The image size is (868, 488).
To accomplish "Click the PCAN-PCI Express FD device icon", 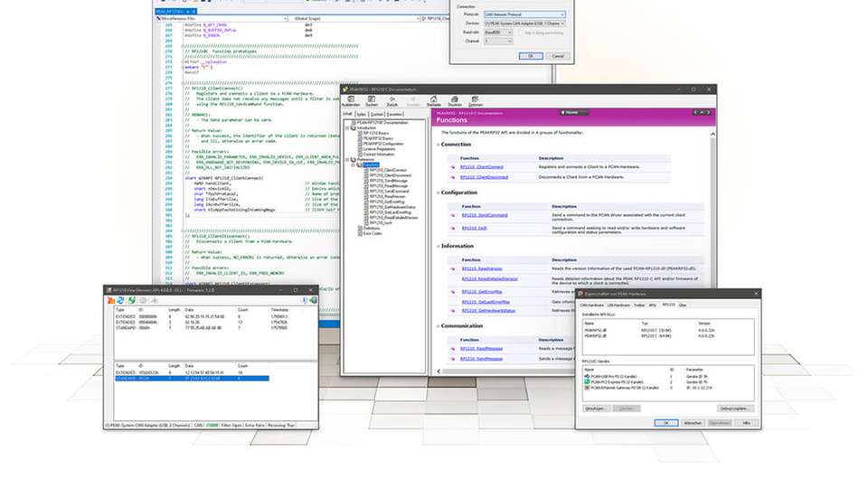I will tap(587, 382).
